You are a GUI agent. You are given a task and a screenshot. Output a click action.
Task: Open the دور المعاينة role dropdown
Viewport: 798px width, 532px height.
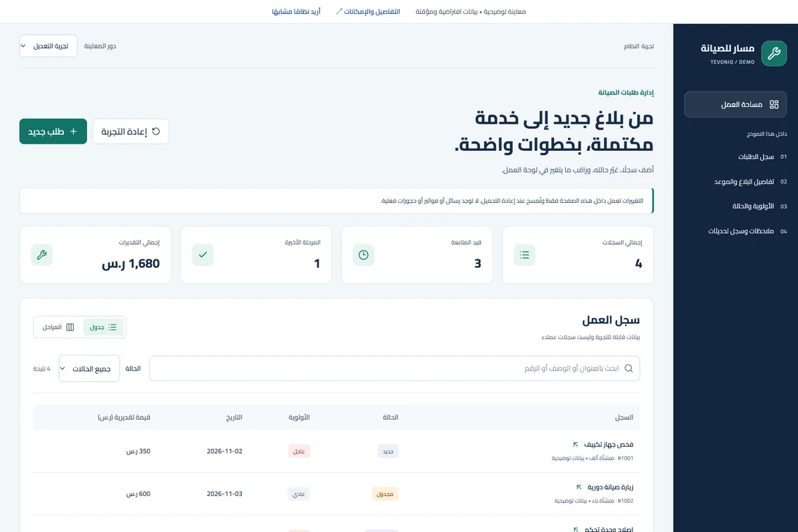point(49,46)
